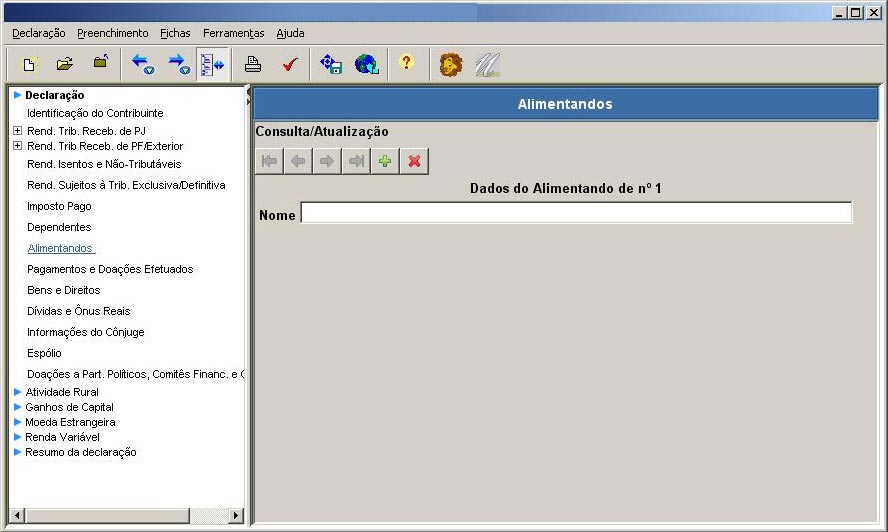The width and height of the screenshot is (888, 532).
Task: Expand the Atividade Rural section
Action: [17, 392]
